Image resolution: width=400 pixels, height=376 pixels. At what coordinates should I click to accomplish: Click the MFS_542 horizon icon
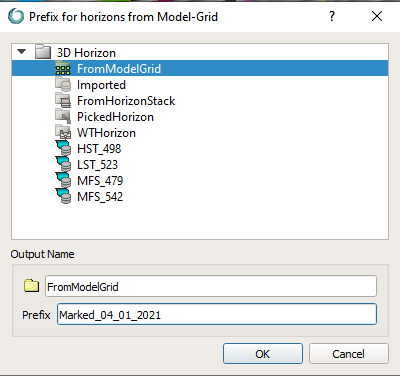(63, 197)
